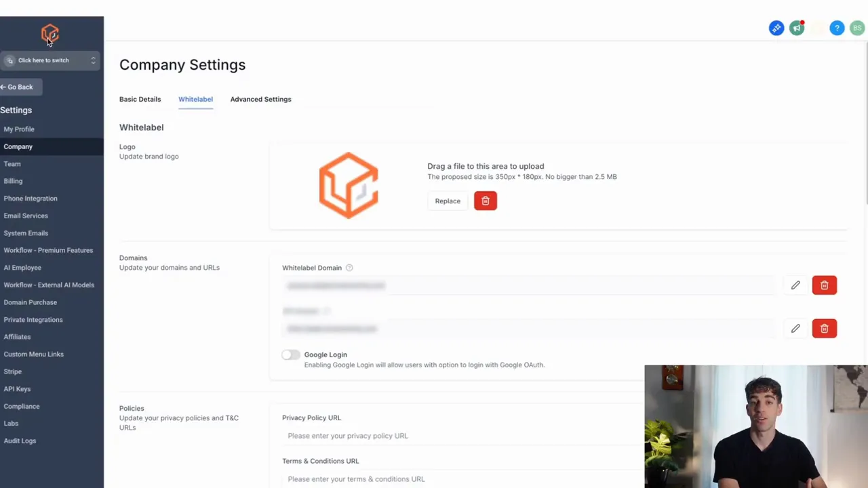This screenshot has height=488, width=868.
Task: Delete the second domain entry
Action: (825, 329)
